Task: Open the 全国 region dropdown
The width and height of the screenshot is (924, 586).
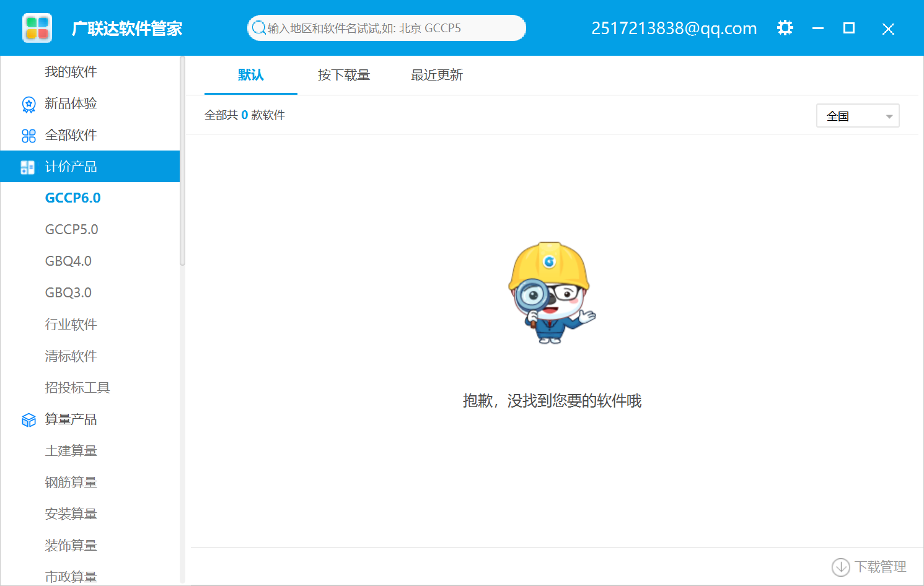Action: click(x=858, y=116)
